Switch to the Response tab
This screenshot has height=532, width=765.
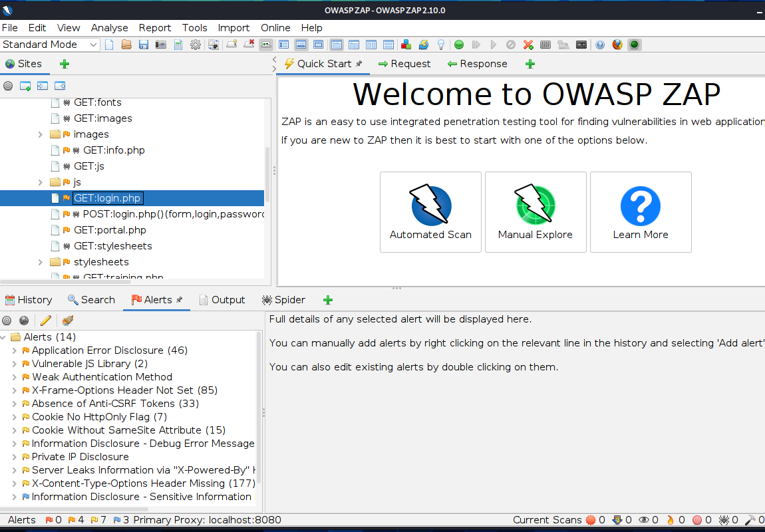point(477,64)
